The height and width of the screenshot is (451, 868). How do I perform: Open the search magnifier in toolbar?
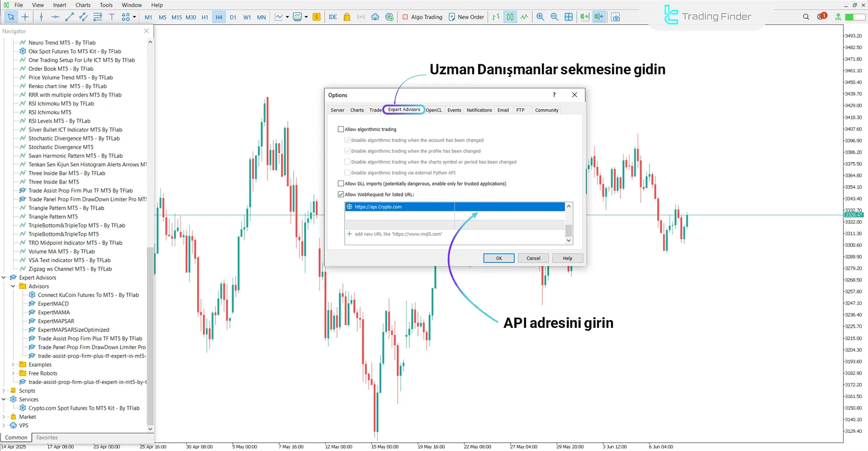(x=806, y=17)
